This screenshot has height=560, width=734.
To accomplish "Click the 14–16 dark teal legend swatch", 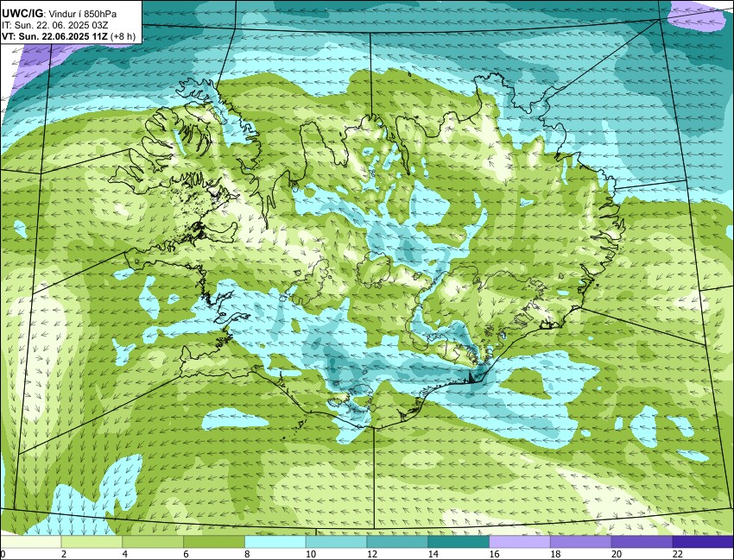I will (x=459, y=542).
